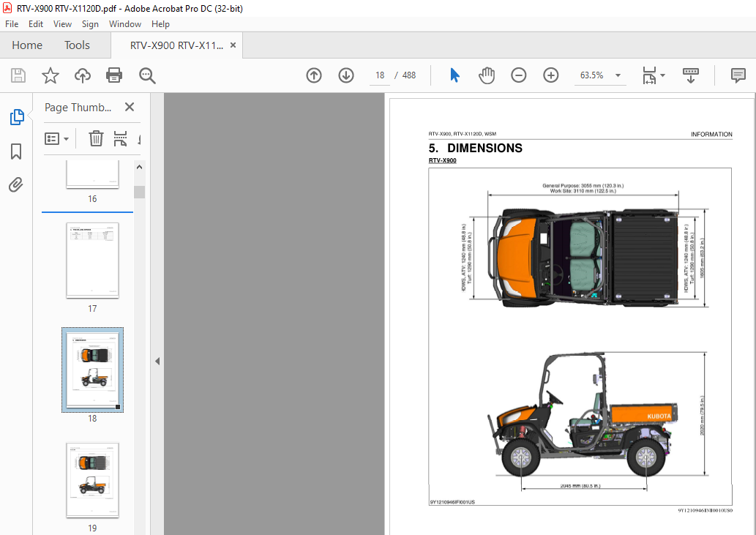Select page 16 thumbnail
Screen dimensions: 756x535
pyautogui.click(x=92, y=174)
